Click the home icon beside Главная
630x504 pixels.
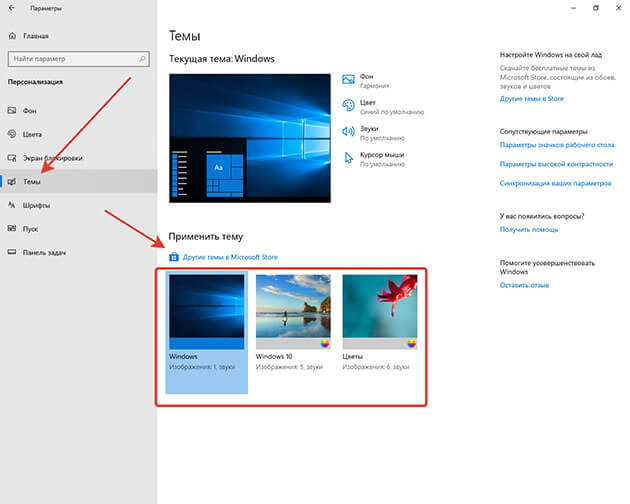[12, 36]
